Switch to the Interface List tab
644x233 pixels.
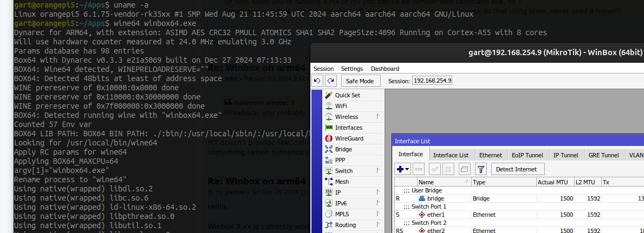[451, 155]
